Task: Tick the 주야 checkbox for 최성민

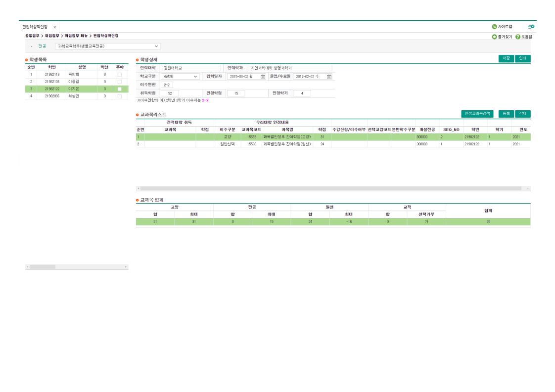Action: (119, 96)
